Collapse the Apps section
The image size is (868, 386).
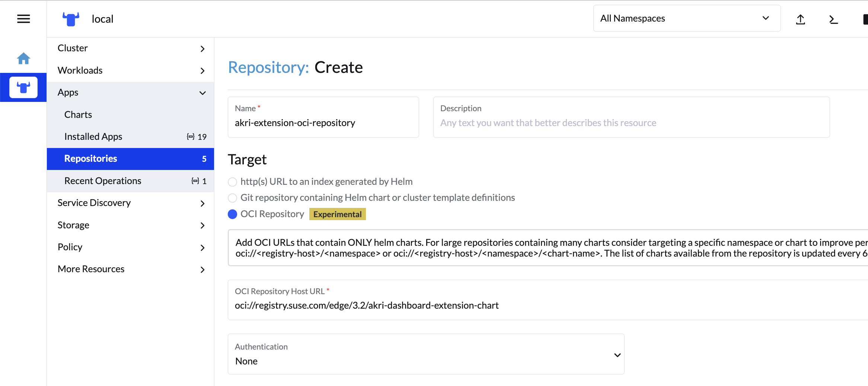[202, 93]
